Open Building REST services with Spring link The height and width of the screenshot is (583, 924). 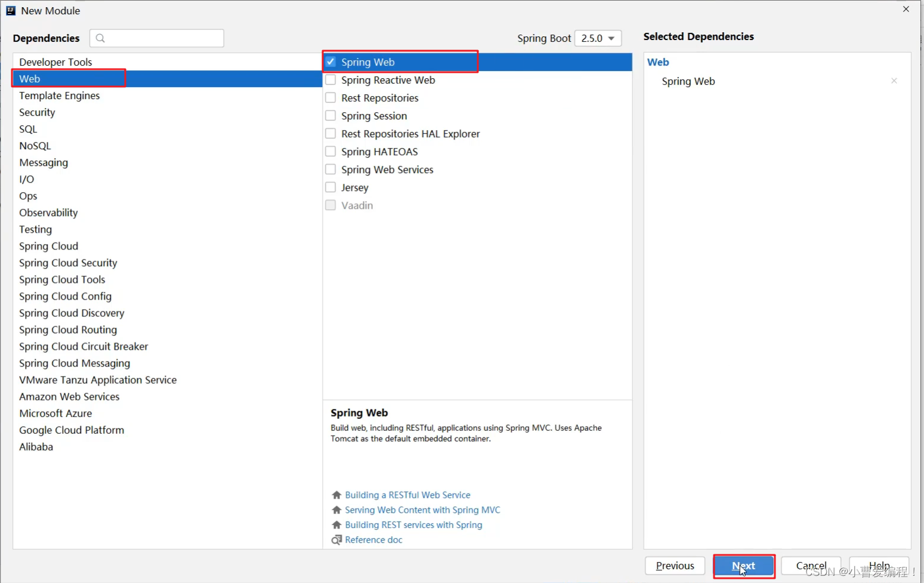413,525
